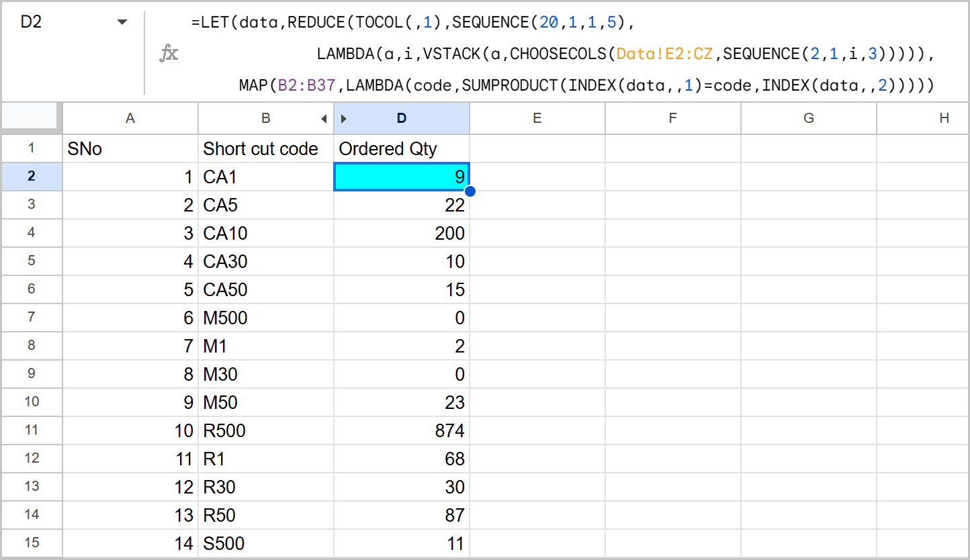Select column G header
The image size is (970, 560).
click(x=809, y=118)
